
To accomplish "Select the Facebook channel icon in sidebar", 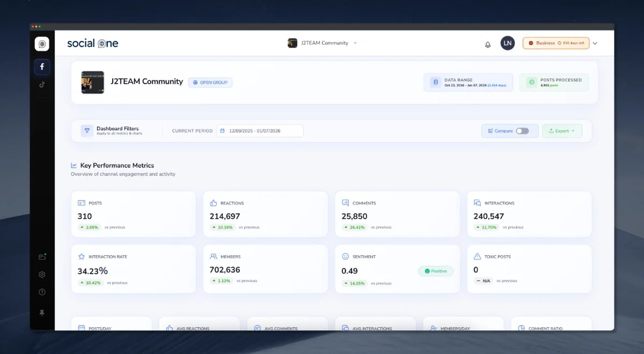I will [x=42, y=67].
